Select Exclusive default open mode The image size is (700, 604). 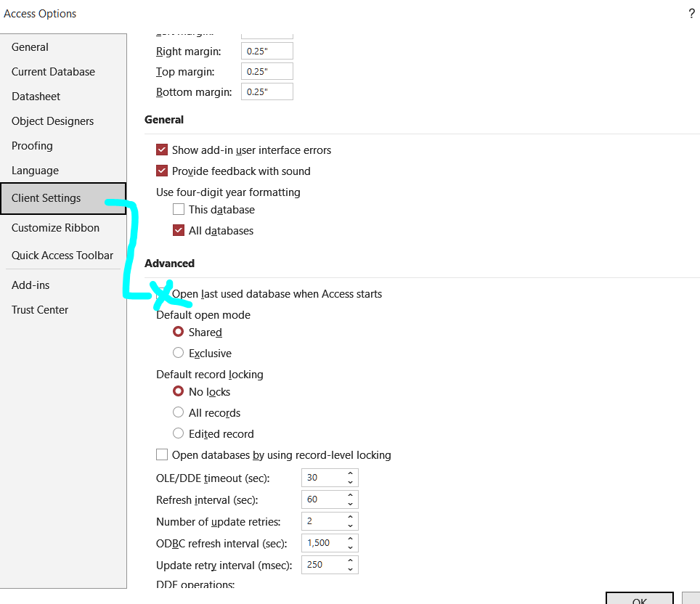pyautogui.click(x=178, y=353)
